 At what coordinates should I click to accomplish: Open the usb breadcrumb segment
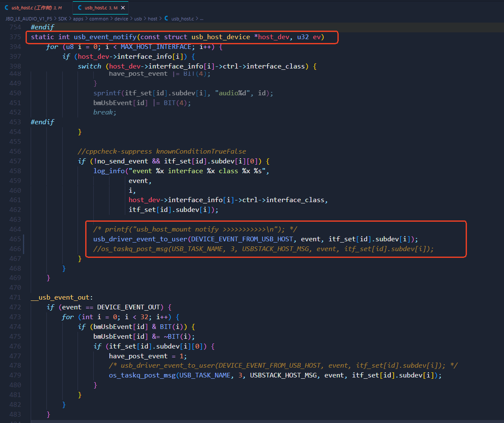click(x=138, y=19)
